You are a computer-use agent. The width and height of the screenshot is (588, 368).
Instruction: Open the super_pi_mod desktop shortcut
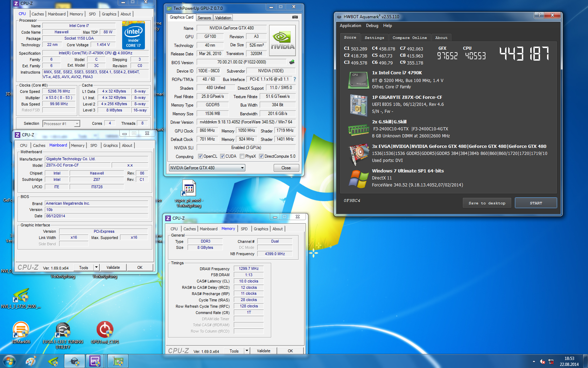pos(189,193)
